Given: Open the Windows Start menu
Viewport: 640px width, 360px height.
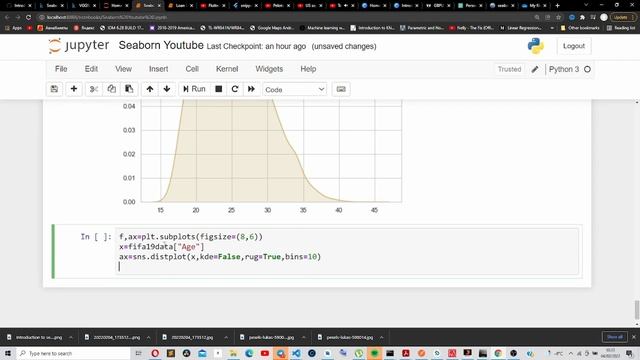Looking at the screenshot, I should 8,353.
